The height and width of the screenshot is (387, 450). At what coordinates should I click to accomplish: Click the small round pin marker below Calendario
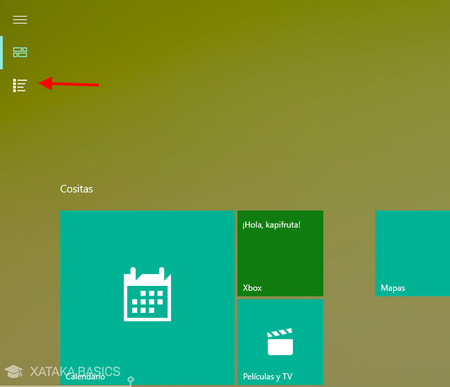(x=131, y=380)
